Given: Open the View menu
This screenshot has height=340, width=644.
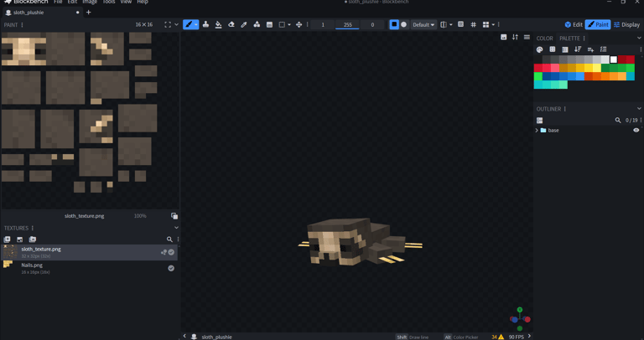Looking at the screenshot, I should [x=126, y=2].
